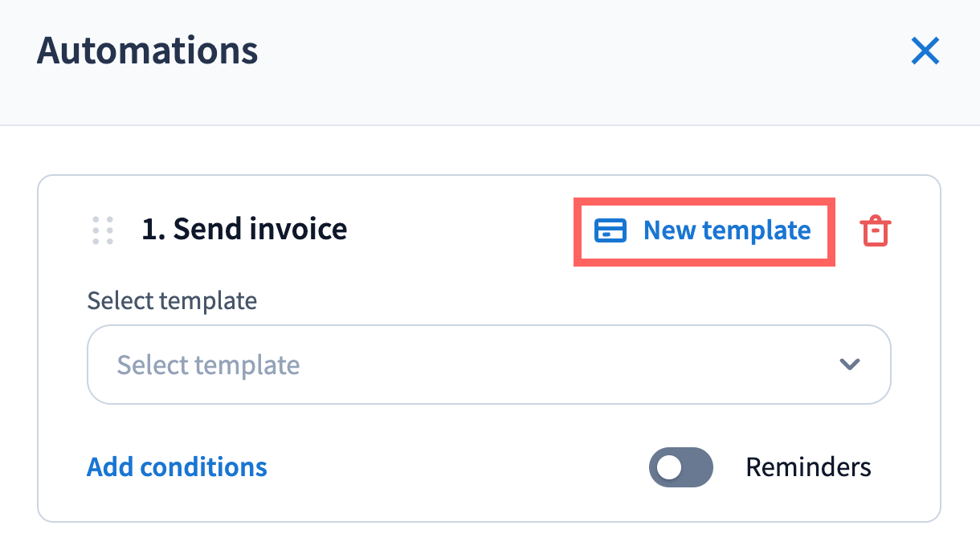Image resolution: width=980 pixels, height=546 pixels.
Task: Click the "Select template" placeholder text
Action: click(209, 365)
